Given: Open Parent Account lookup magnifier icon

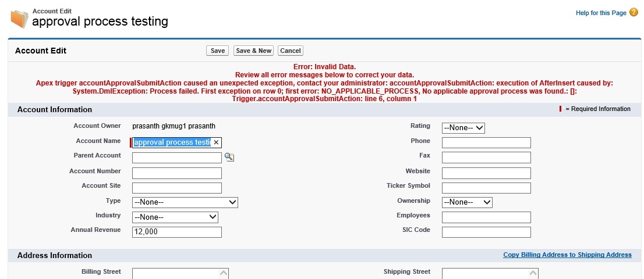Looking at the screenshot, I should coord(229,157).
